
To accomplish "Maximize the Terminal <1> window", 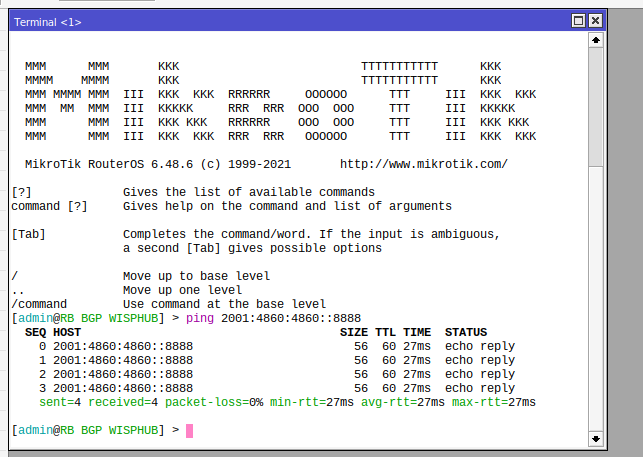I will [x=578, y=21].
